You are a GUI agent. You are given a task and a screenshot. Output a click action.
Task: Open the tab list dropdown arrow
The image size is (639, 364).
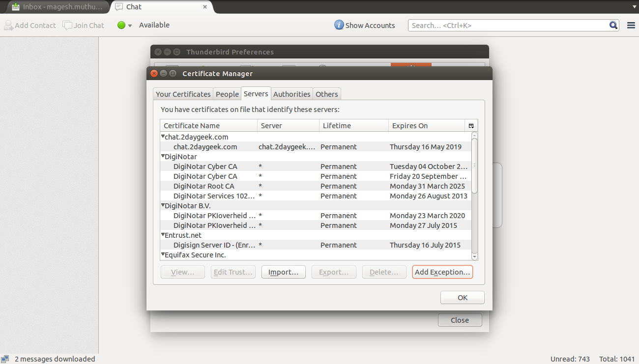pyautogui.click(x=634, y=7)
